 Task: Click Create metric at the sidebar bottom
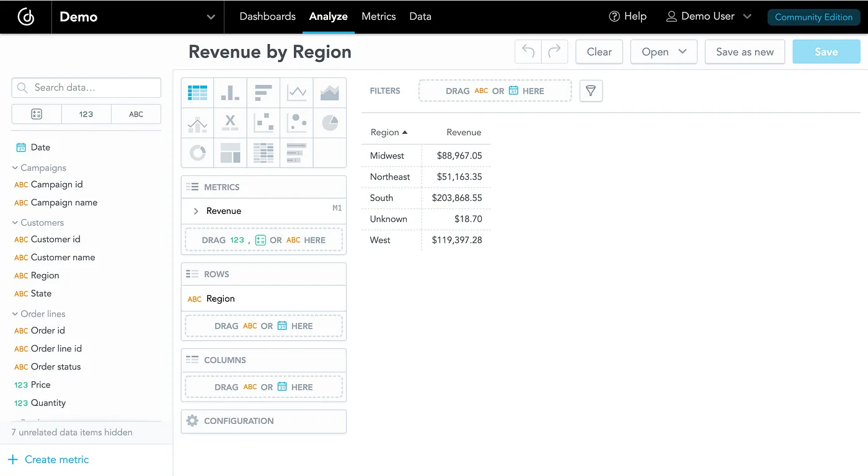point(48,459)
